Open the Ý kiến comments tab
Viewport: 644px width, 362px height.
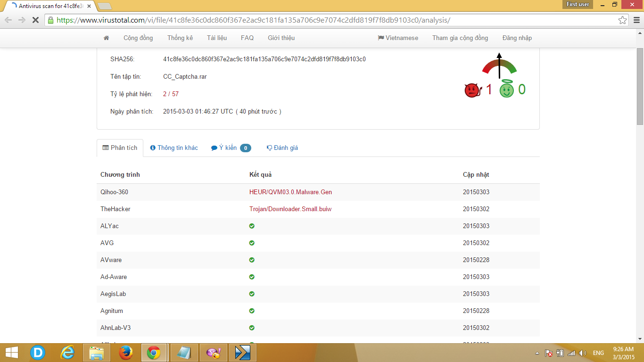coord(231,148)
